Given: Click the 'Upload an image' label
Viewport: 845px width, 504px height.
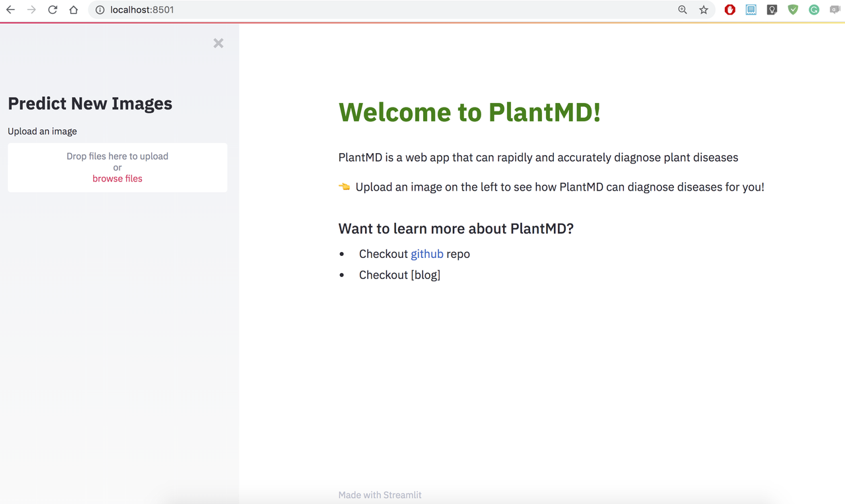Looking at the screenshot, I should (x=42, y=131).
